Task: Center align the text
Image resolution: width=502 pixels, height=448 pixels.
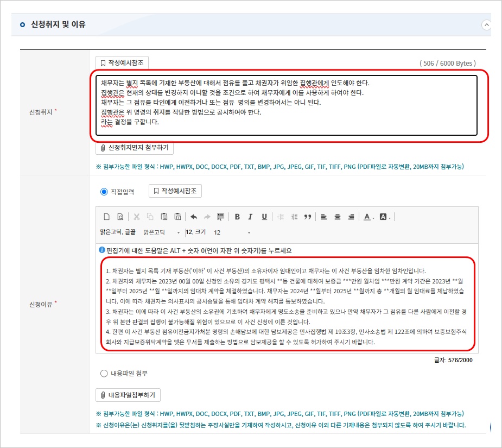Action: (337, 217)
